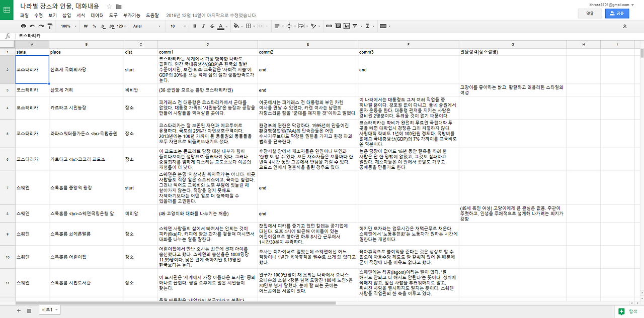Screen dimensions: 644x318
Task: Toggle italic formatting
Action: coord(203,26)
